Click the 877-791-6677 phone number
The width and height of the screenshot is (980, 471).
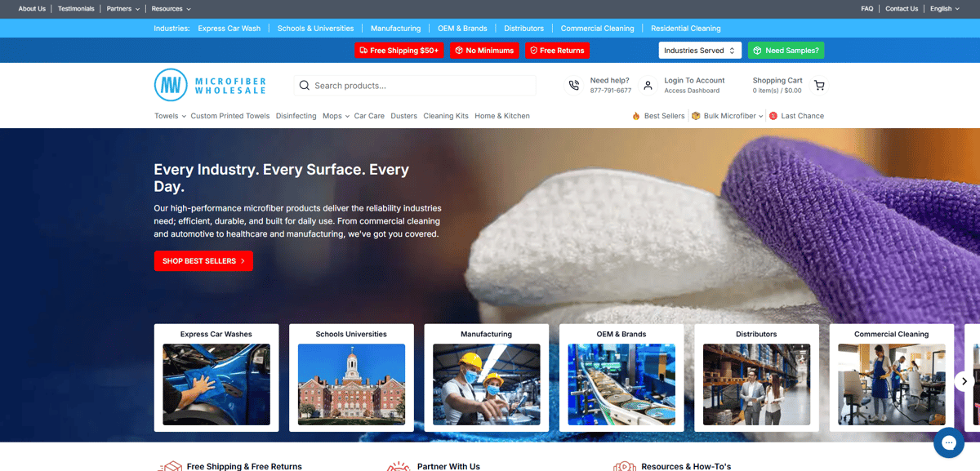click(x=611, y=91)
